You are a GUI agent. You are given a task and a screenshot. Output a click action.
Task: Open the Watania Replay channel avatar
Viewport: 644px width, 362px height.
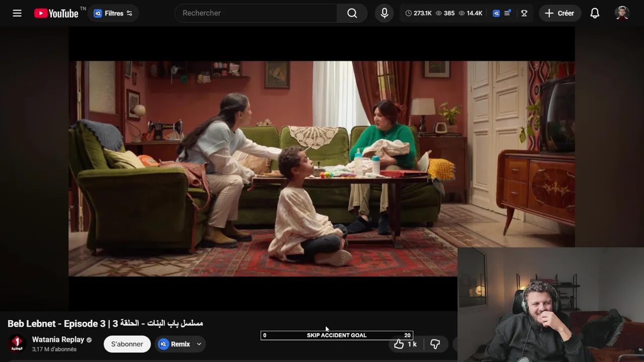pos(17,344)
